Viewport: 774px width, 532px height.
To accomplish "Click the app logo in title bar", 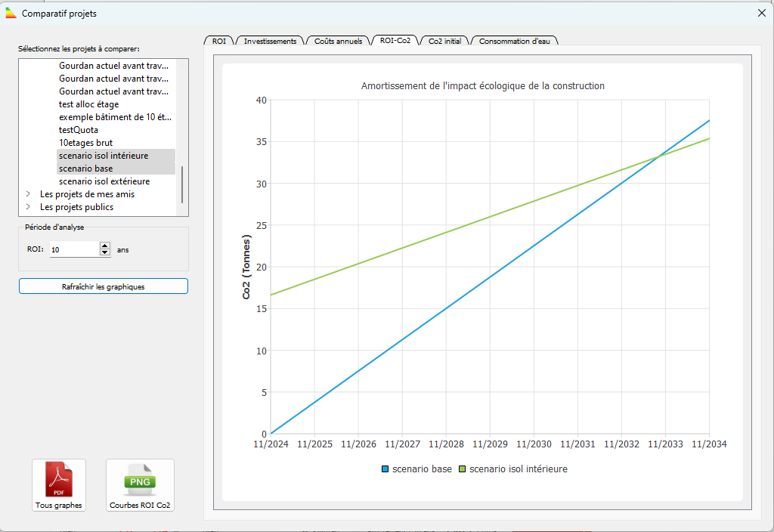I will (11, 14).
